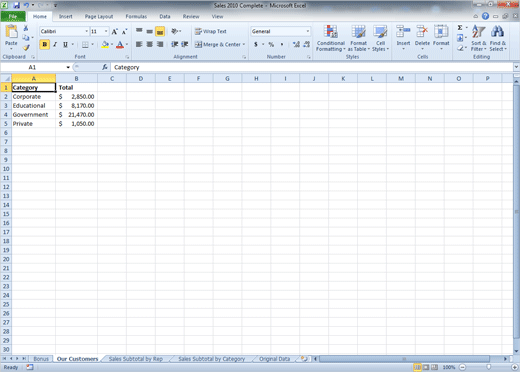Open the font size dropdown
This screenshot has width=520, height=372.
click(106, 31)
